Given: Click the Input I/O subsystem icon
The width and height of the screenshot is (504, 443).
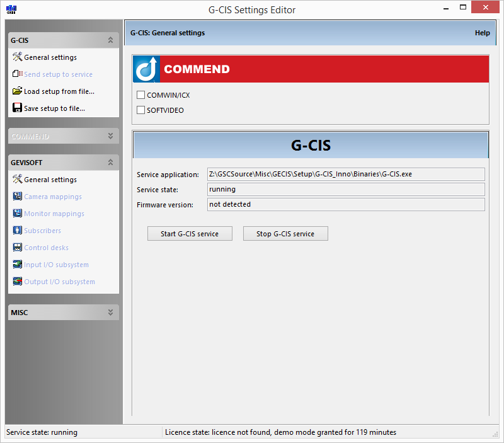Looking at the screenshot, I should click(18, 264).
